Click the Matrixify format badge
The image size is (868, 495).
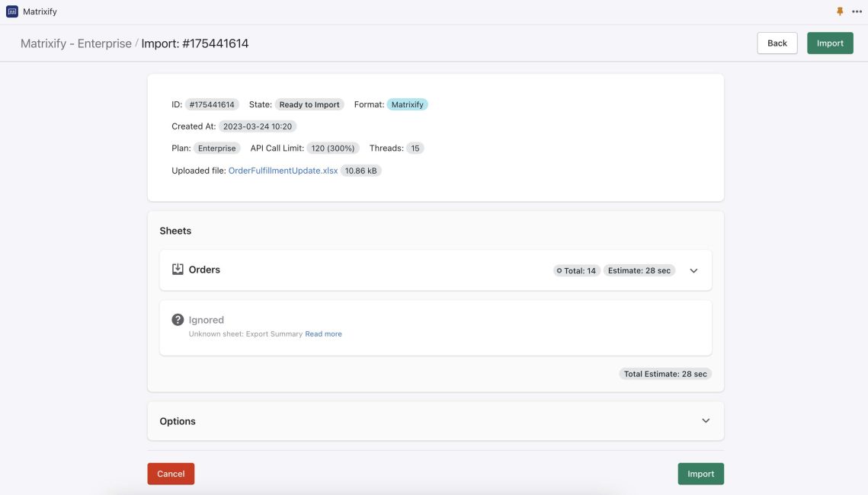click(x=407, y=103)
